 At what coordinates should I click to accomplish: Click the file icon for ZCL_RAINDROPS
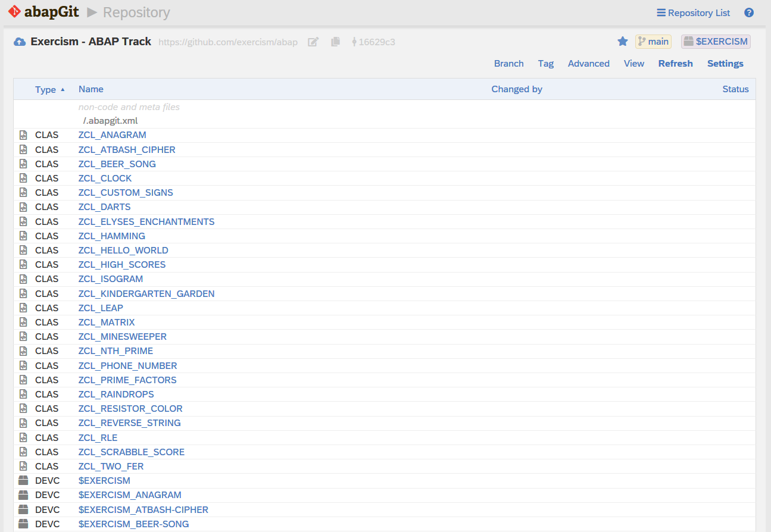(23, 394)
